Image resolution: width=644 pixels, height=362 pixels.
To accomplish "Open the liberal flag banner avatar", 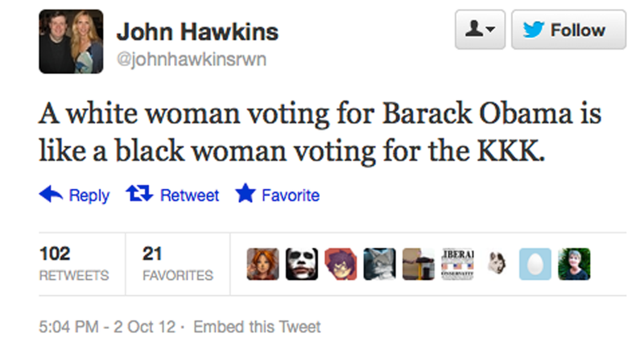I will point(457,264).
